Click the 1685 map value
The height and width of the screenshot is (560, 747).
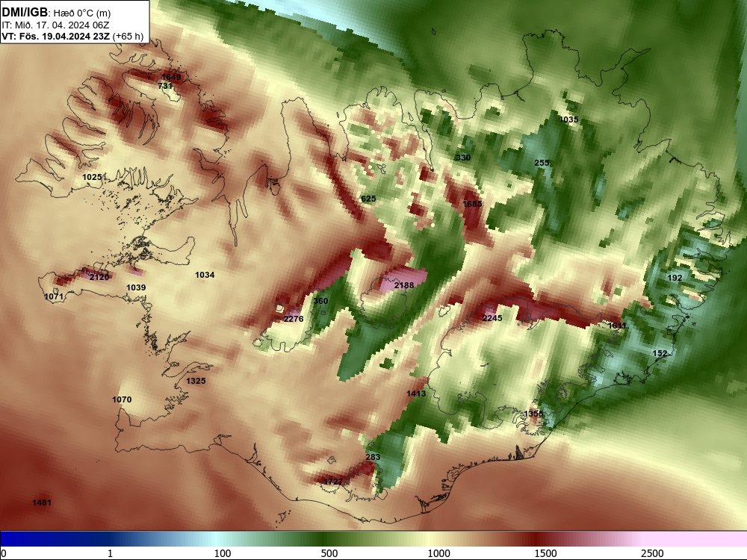472,204
